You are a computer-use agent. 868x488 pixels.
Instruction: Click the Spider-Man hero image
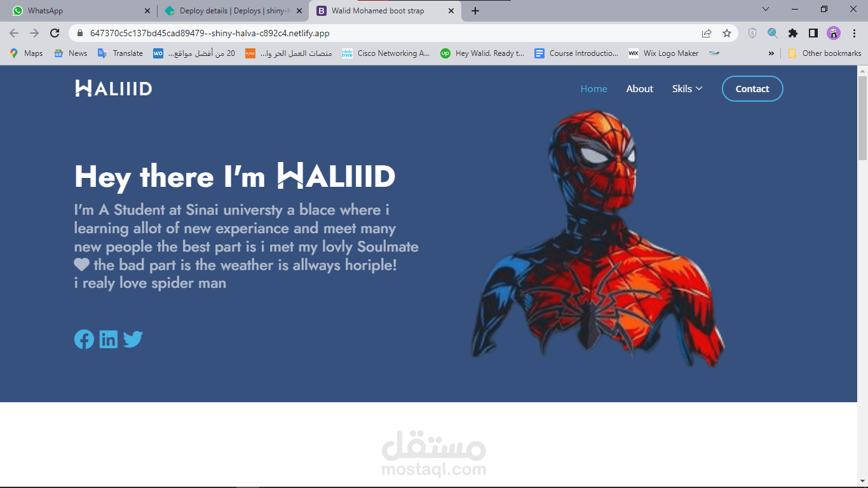click(598, 238)
